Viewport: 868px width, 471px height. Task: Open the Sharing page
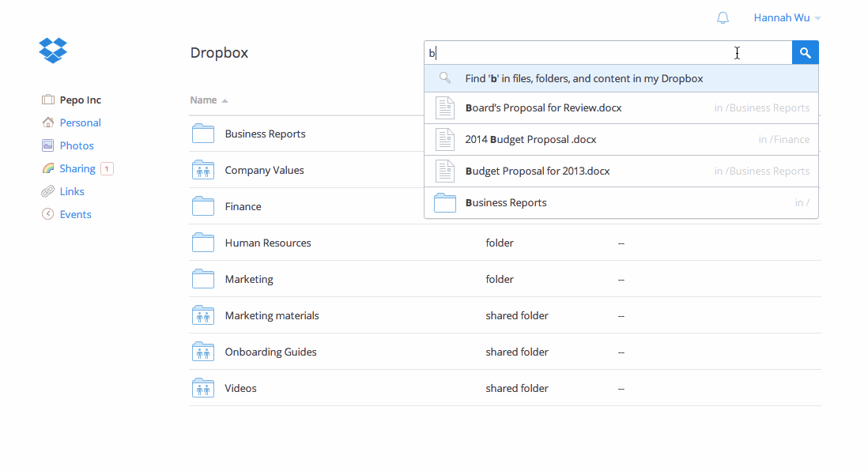click(x=77, y=169)
